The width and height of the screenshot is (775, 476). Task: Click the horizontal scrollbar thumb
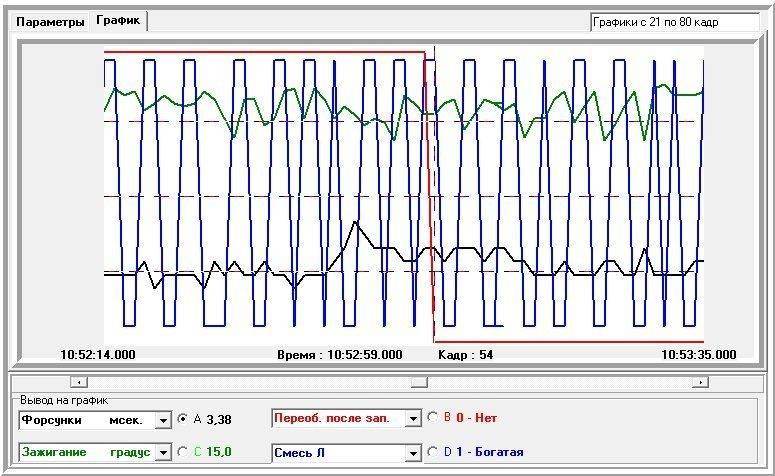[x=420, y=381]
